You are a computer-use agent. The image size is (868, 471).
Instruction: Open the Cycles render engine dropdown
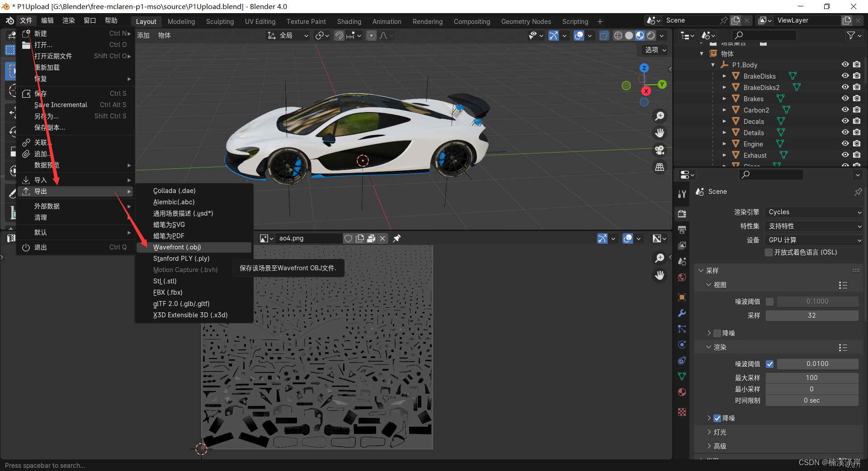click(x=814, y=212)
